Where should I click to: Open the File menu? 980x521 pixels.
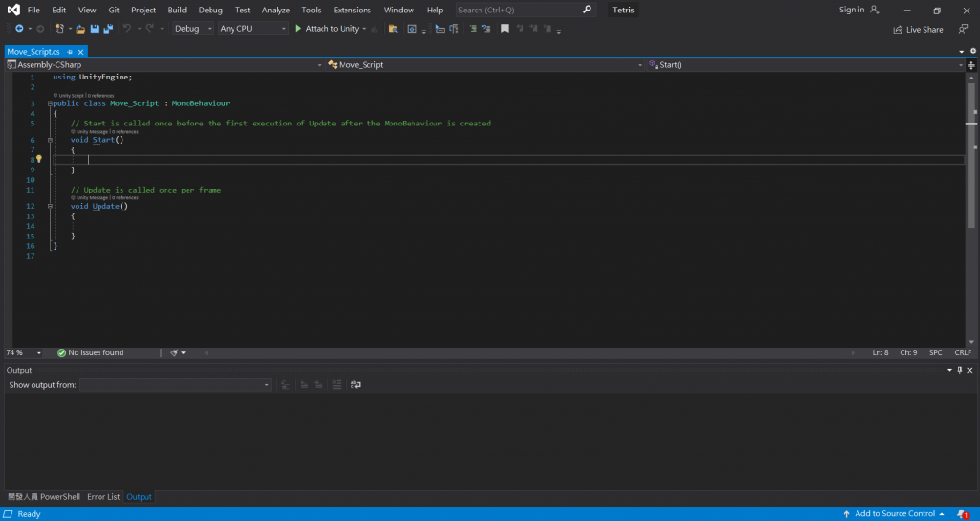(x=33, y=10)
